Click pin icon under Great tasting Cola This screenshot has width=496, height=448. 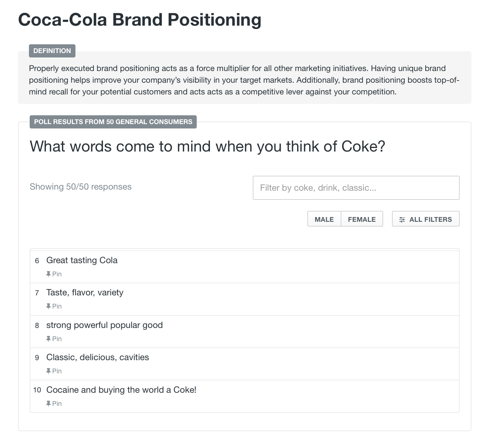point(48,274)
